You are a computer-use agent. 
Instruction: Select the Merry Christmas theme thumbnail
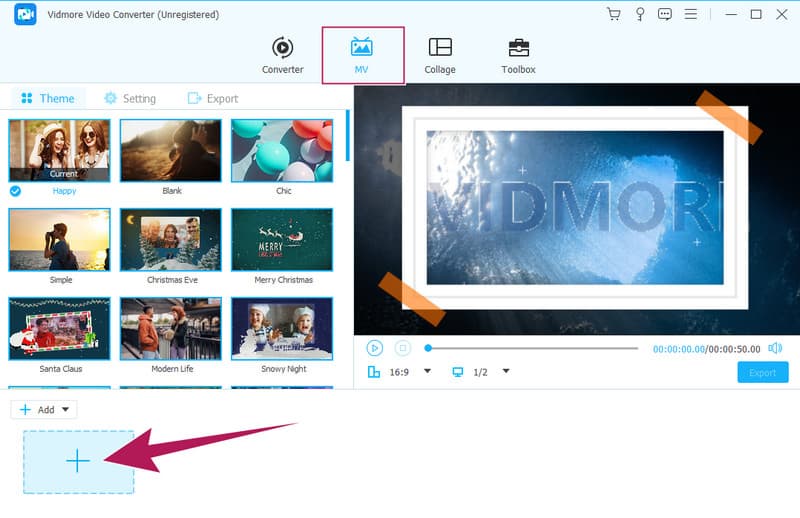(x=282, y=239)
